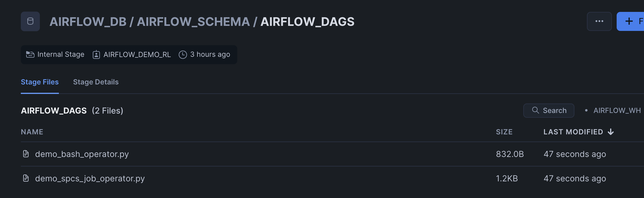This screenshot has height=198, width=644.
Task: Select the Stage Files tab
Action: pos(40,82)
